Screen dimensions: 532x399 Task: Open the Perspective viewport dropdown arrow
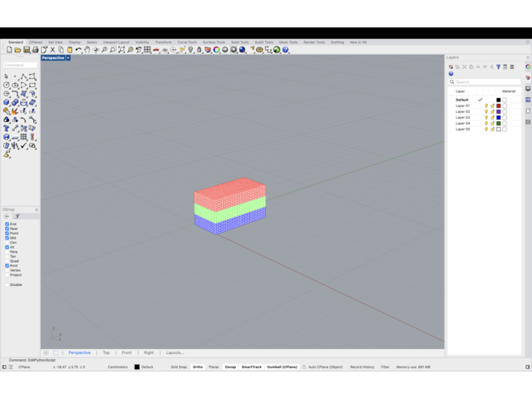[x=68, y=58]
